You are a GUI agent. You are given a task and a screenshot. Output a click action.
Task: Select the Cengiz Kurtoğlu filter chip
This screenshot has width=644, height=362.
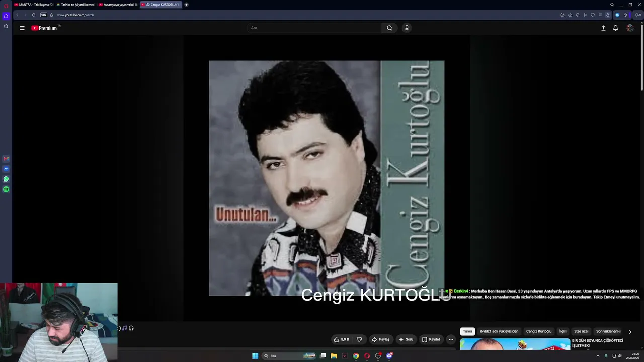click(x=539, y=331)
